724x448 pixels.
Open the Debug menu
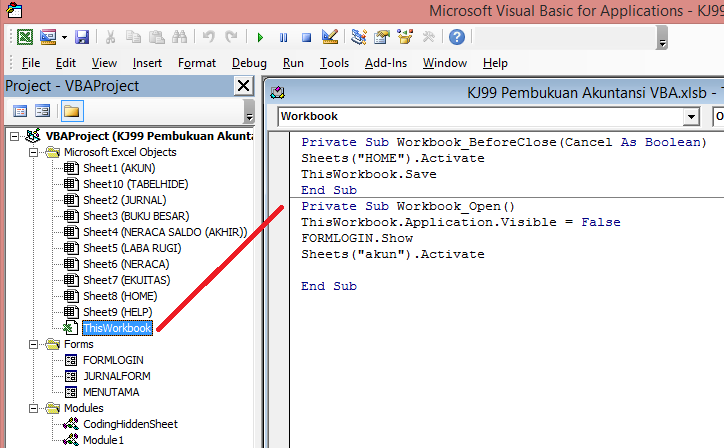pyautogui.click(x=249, y=63)
